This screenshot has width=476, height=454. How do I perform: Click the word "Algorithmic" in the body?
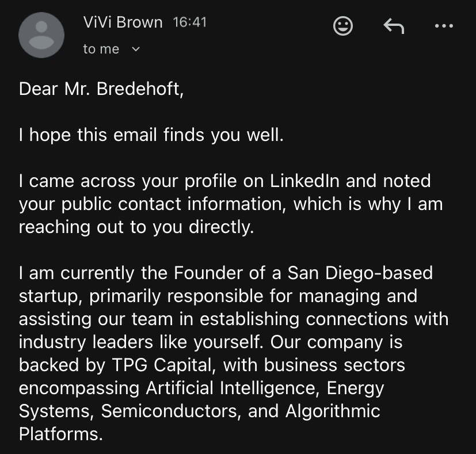coord(333,411)
